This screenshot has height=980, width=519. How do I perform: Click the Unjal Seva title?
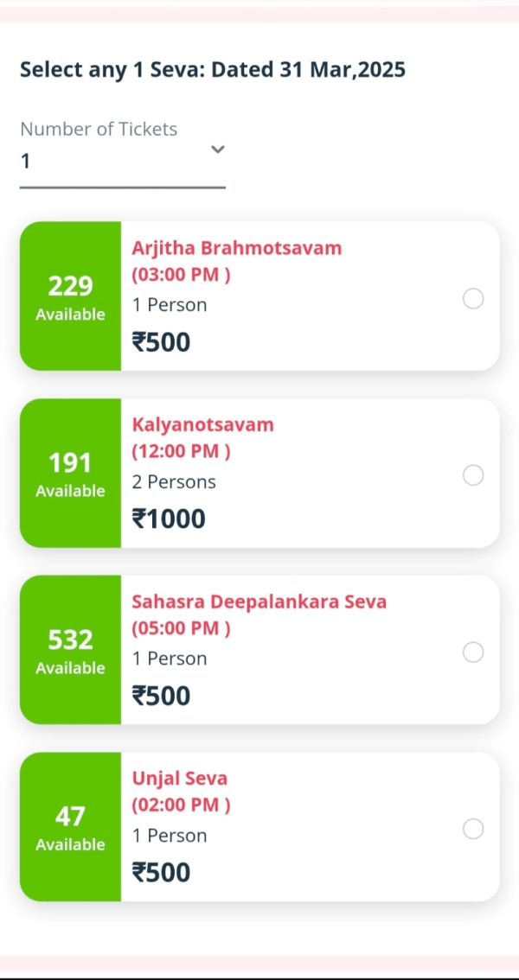[179, 778]
